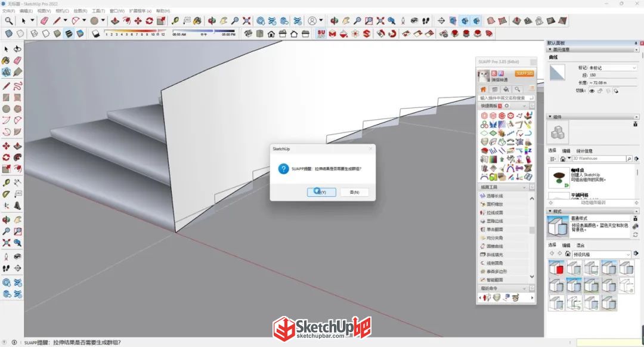Collapse the Components (组件) panel
This screenshot has width=644, height=347.
550,117
